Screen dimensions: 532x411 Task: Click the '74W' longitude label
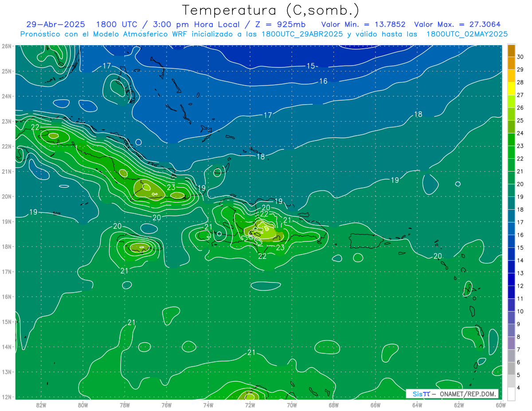[208, 405]
